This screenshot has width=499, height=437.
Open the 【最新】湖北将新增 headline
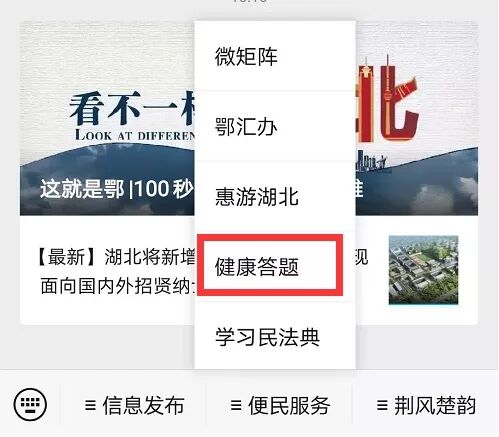pos(115,257)
